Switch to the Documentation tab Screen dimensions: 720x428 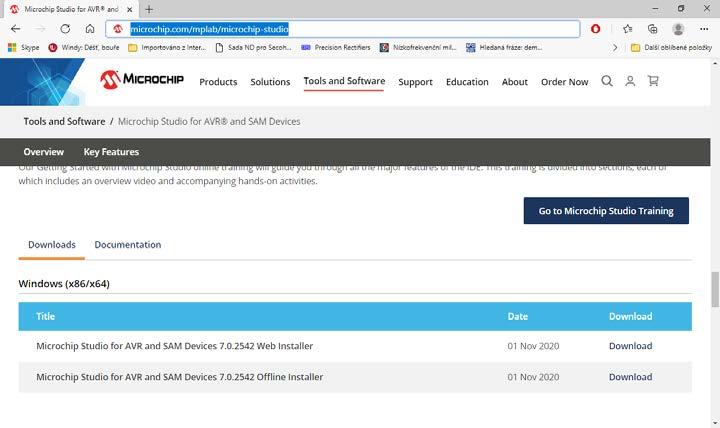pyautogui.click(x=128, y=245)
